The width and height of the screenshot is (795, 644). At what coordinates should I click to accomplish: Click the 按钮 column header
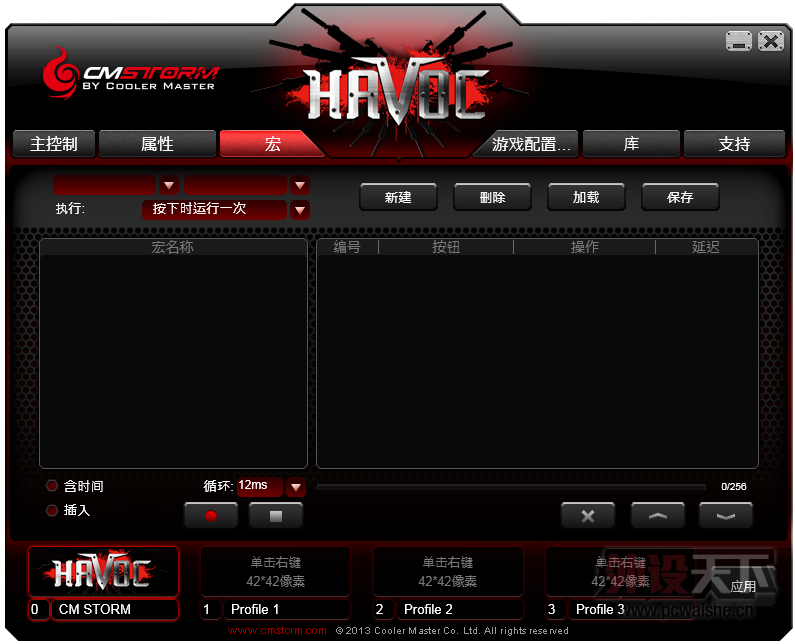coord(446,247)
